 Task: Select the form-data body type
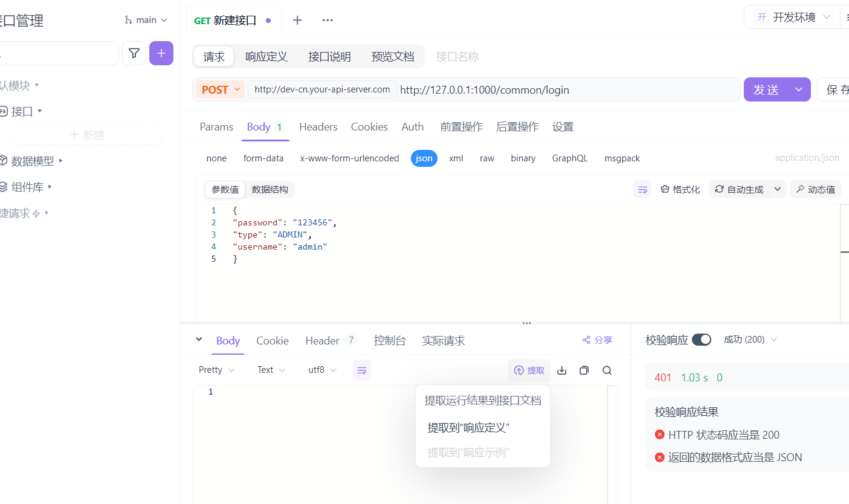pos(263,158)
